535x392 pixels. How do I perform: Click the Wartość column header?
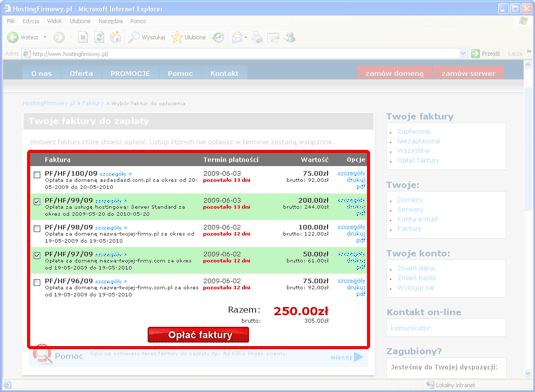314,159
